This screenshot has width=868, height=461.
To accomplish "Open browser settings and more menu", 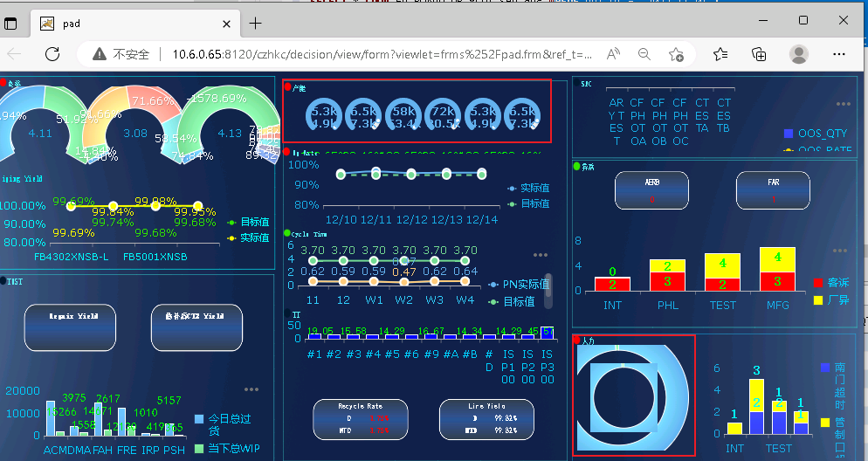I will [838, 53].
